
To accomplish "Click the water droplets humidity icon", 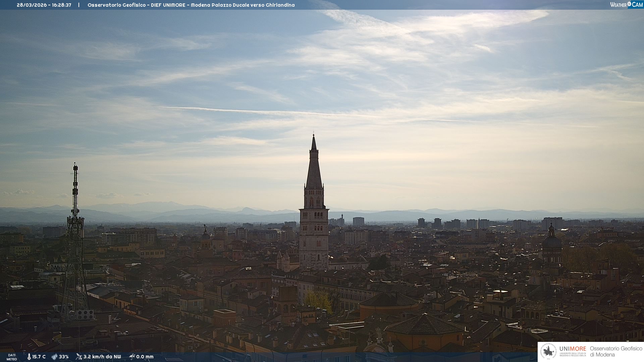I will click(54, 357).
